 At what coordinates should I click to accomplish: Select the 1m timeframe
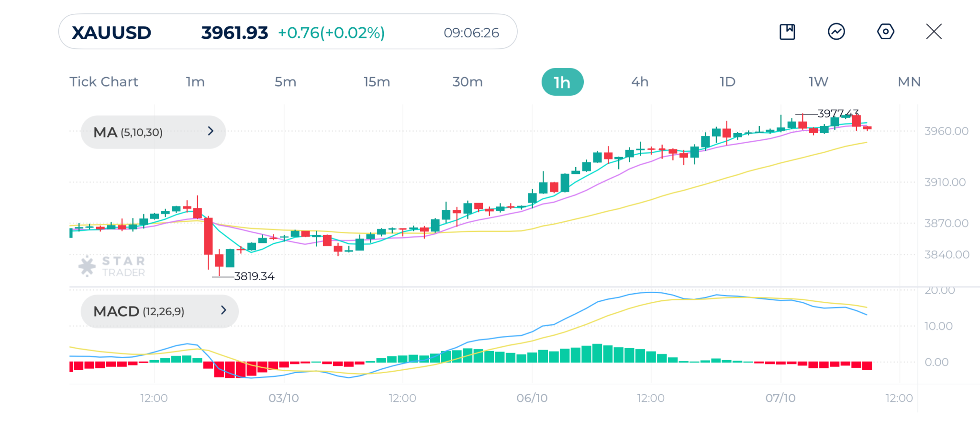tap(195, 82)
